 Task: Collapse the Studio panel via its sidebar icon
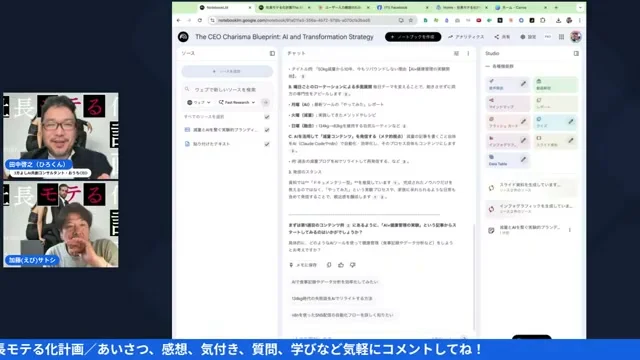coord(576,53)
